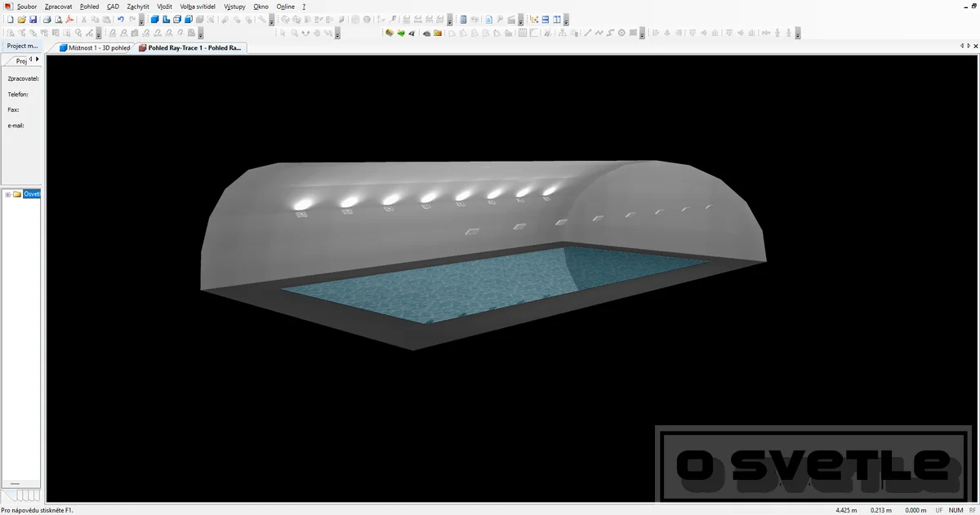Open overflow dropdown after the output icons

(522, 20)
